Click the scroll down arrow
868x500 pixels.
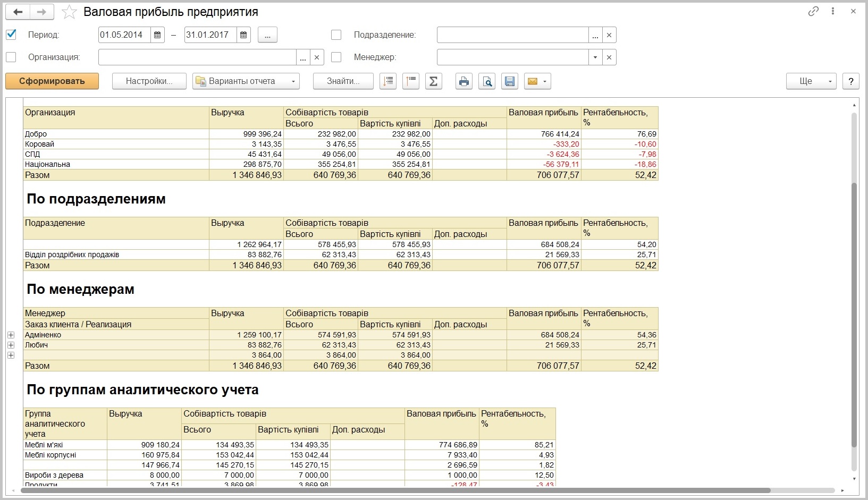pyautogui.click(x=854, y=479)
